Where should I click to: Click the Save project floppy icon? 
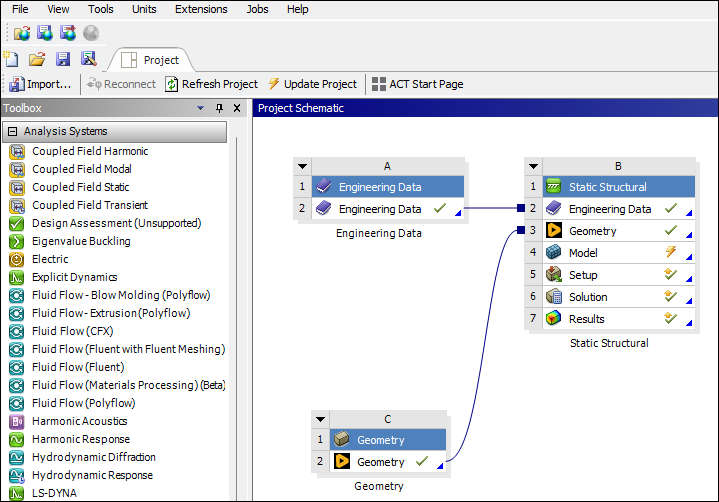[x=63, y=59]
